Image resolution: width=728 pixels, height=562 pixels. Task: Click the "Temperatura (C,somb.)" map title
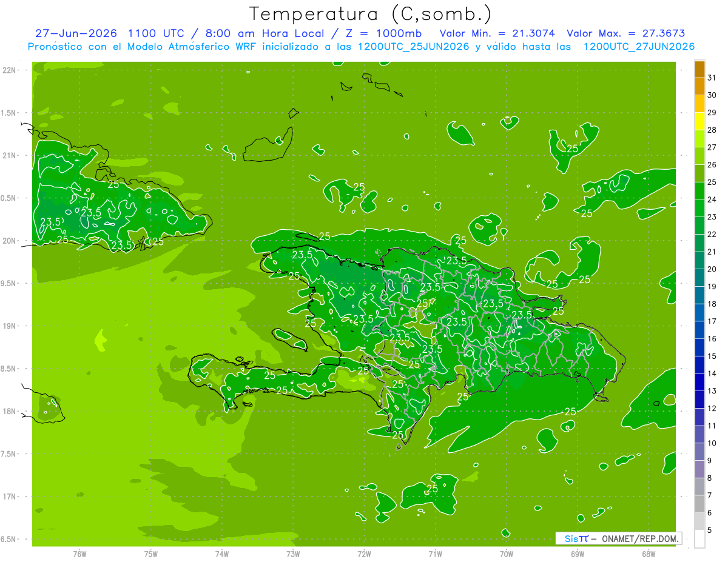[x=371, y=15]
